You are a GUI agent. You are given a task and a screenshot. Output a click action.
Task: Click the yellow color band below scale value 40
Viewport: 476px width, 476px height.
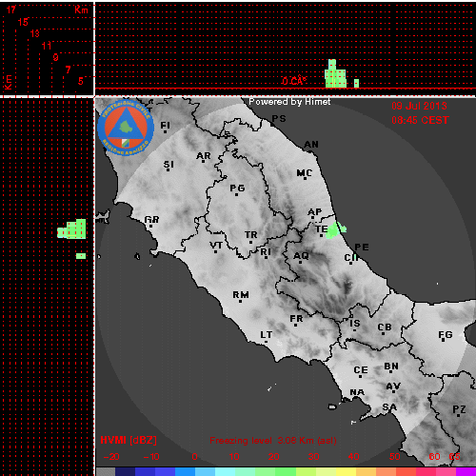(346, 471)
